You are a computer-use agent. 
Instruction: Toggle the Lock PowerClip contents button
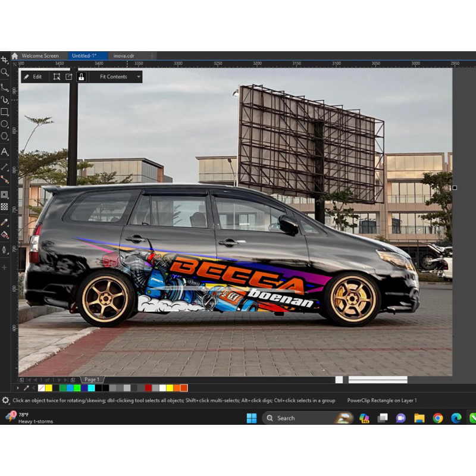[82, 77]
